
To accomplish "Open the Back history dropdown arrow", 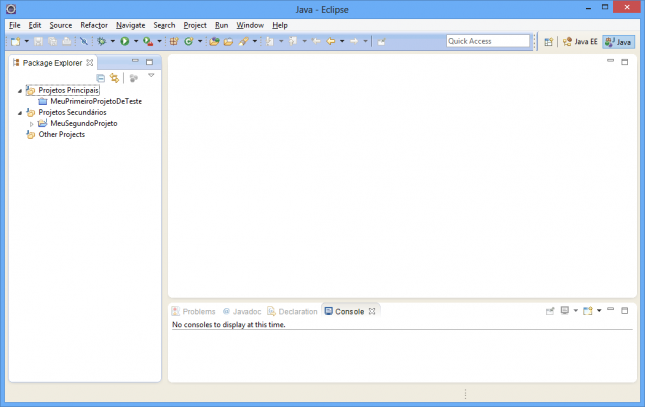I will tap(342, 41).
